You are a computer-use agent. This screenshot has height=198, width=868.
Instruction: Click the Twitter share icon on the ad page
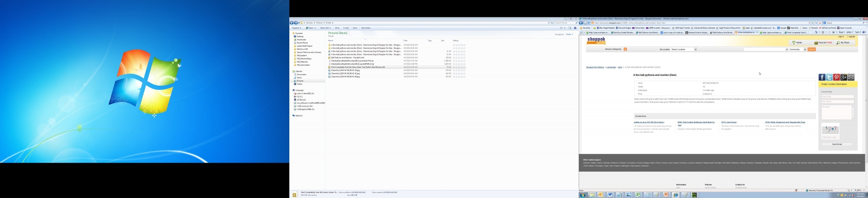coord(829,77)
